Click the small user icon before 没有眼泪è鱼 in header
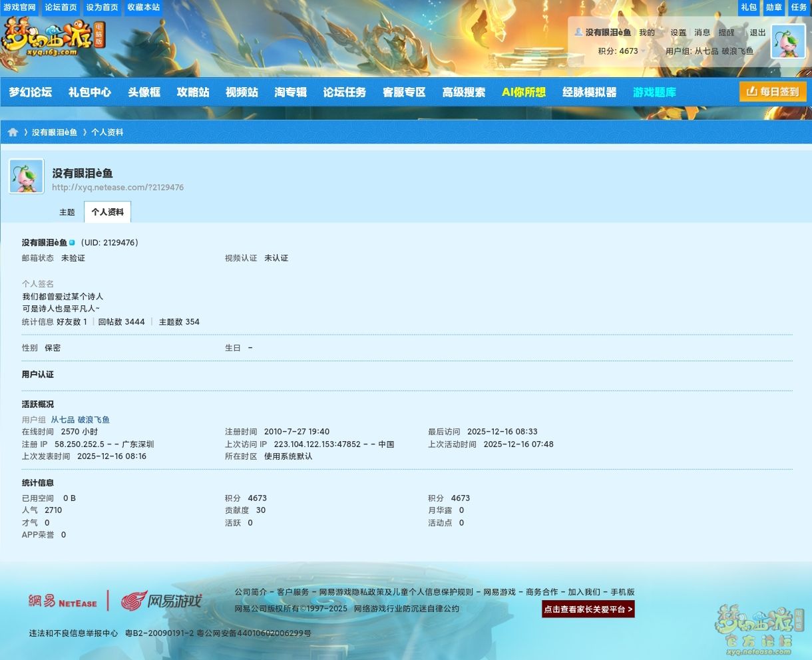 (x=578, y=32)
